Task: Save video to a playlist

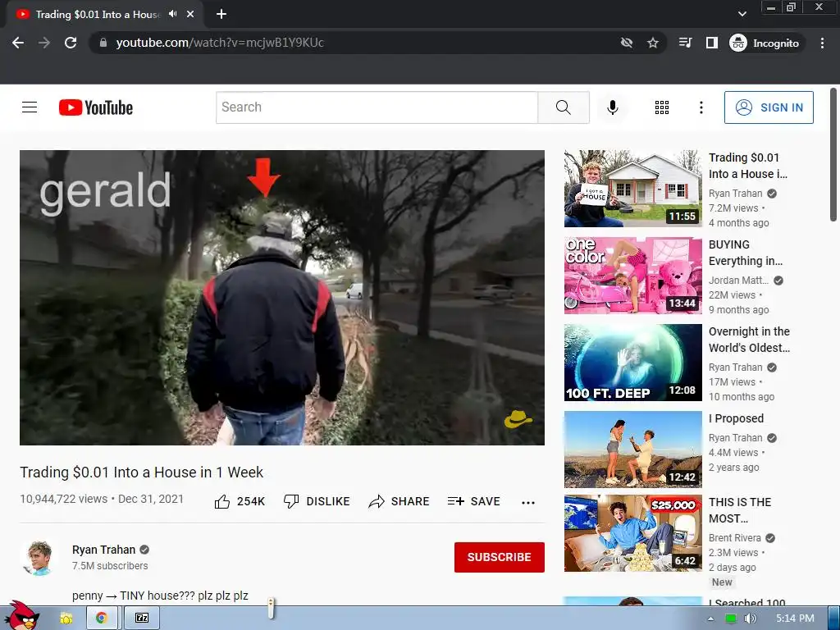Action: pos(473,501)
